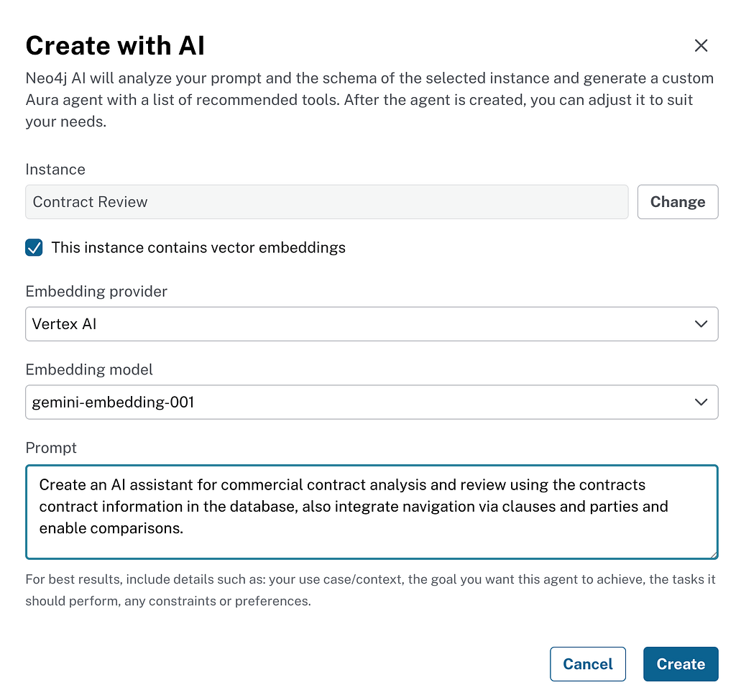Click the 'Embedding model' field label
This screenshot has width=736, height=700.
coord(89,369)
